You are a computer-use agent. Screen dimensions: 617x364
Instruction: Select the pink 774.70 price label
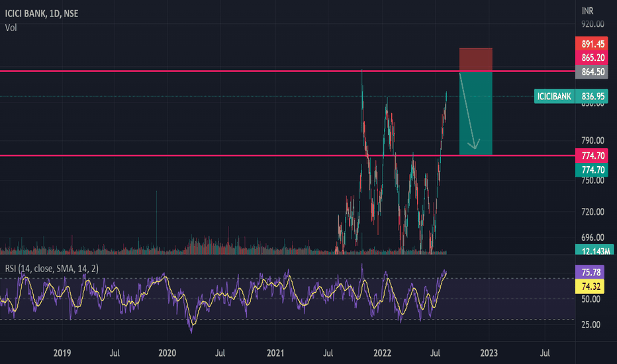pos(592,156)
